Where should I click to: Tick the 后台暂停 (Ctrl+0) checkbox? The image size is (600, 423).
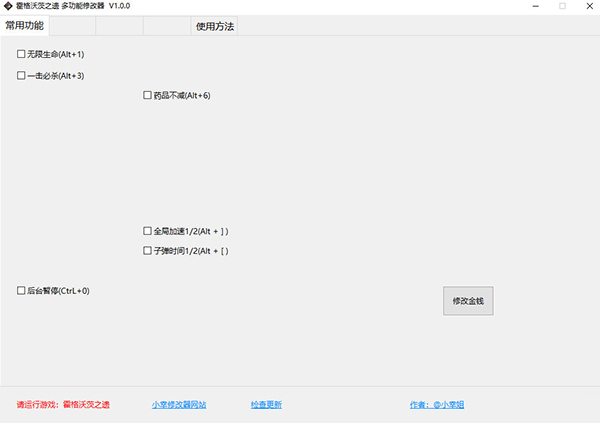tap(21, 291)
